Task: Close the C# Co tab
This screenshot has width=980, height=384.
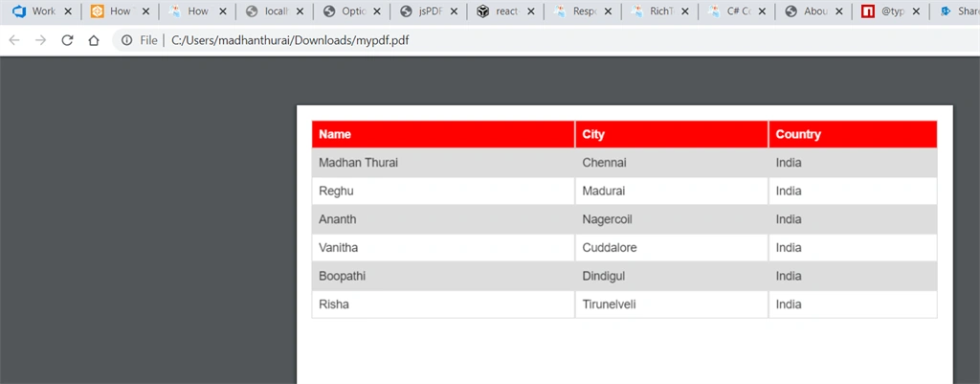Action: point(763,11)
